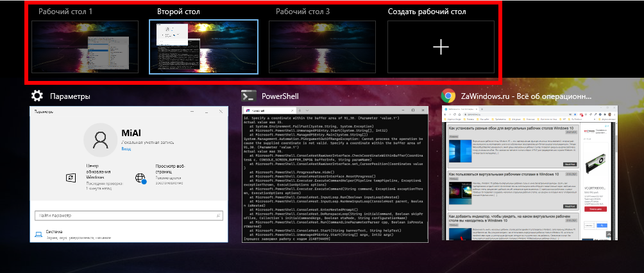Screen dimensions: 644x273
Task: Click the Центр обновления Windows sync icon
Action: [x=71, y=178]
